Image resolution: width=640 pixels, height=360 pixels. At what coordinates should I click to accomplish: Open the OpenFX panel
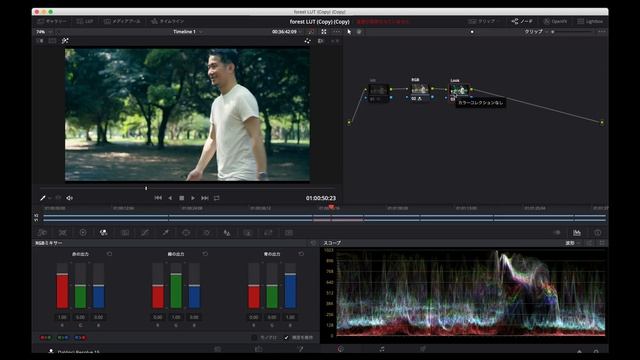tap(555, 21)
